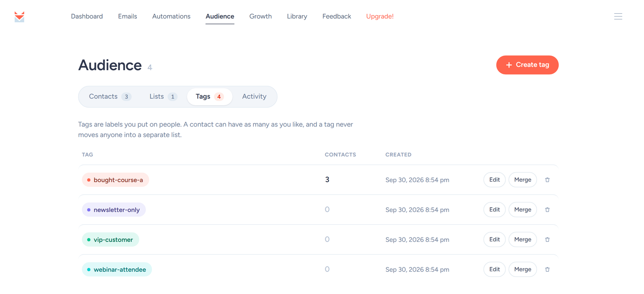Image resolution: width=644 pixels, height=294 pixels.
Task: Select the Audience navigation item
Action: [x=220, y=16]
